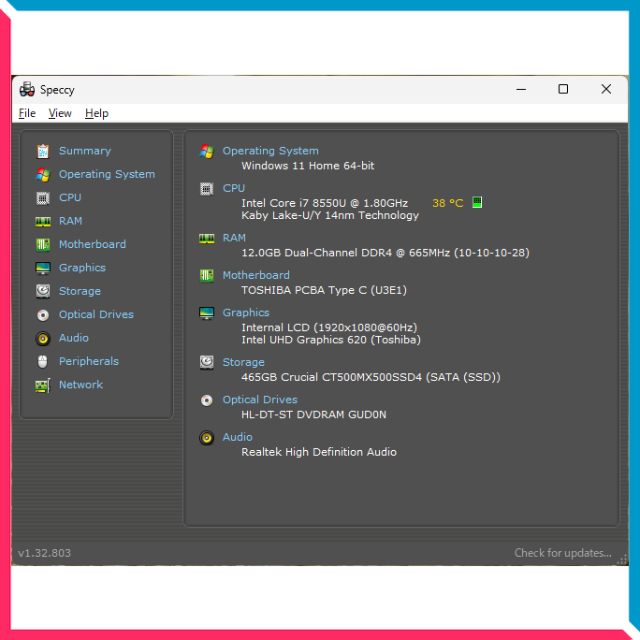The image size is (640, 640).
Task: Open the View menu
Action: pyautogui.click(x=60, y=113)
